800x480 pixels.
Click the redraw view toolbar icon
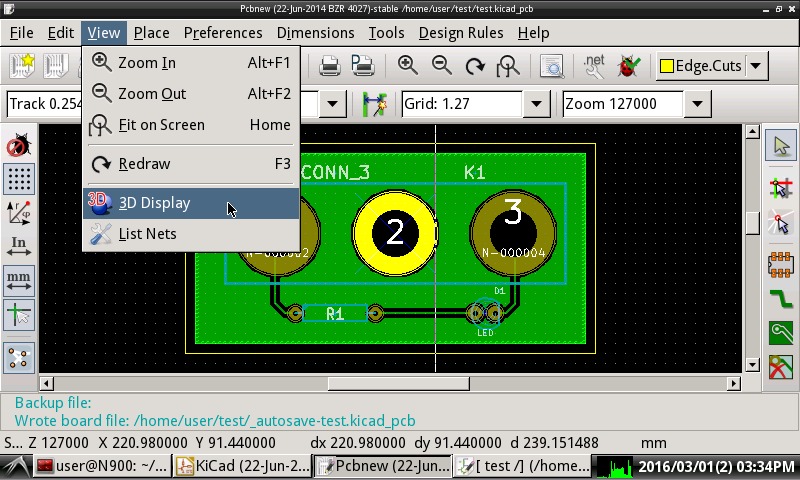click(475, 66)
